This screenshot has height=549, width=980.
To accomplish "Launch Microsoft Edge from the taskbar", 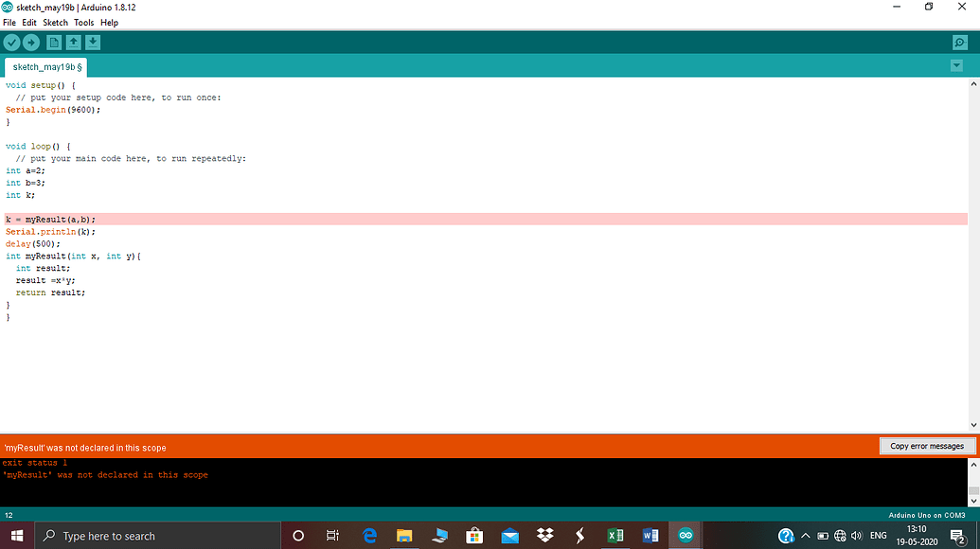I will point(369,536).
